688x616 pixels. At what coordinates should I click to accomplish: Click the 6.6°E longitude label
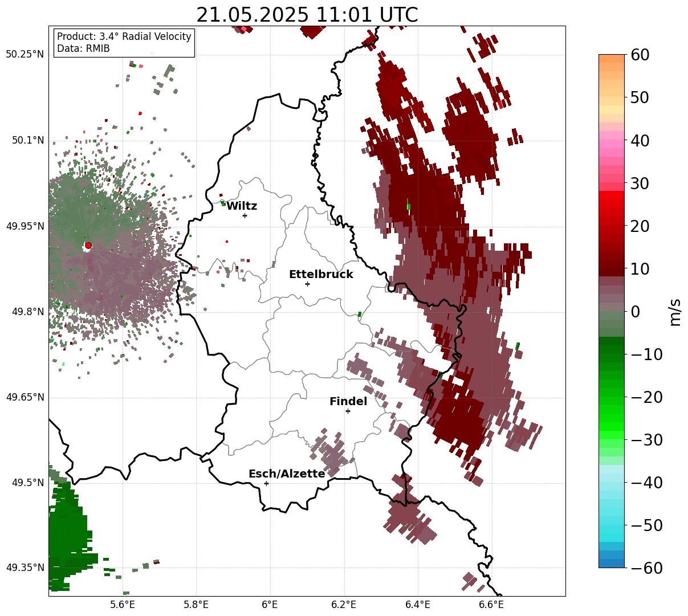point(491,605)
